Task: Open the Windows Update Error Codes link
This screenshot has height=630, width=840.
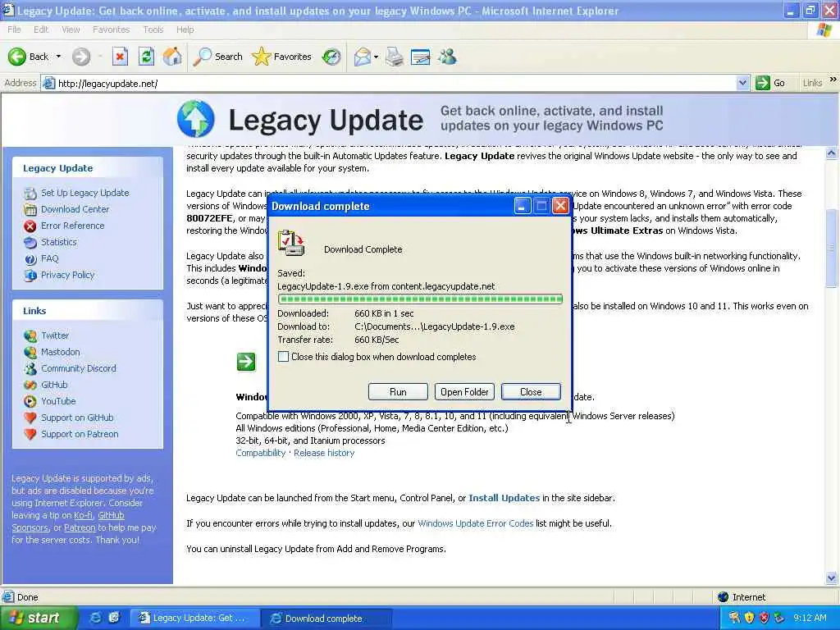Action: 475,523
